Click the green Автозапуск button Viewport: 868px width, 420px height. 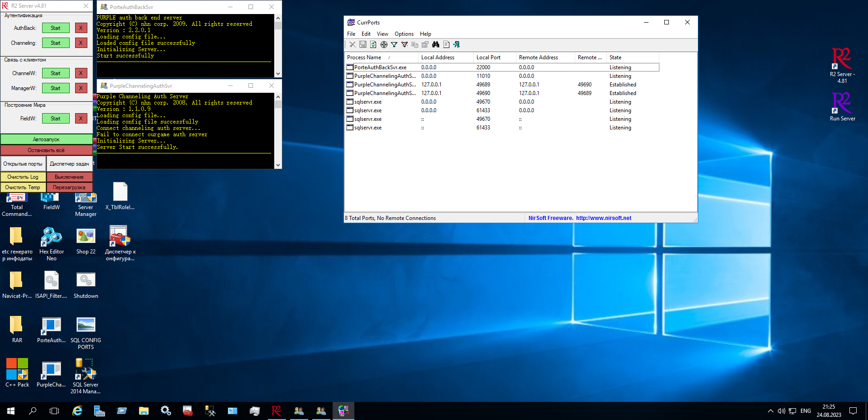coord(46,139)
